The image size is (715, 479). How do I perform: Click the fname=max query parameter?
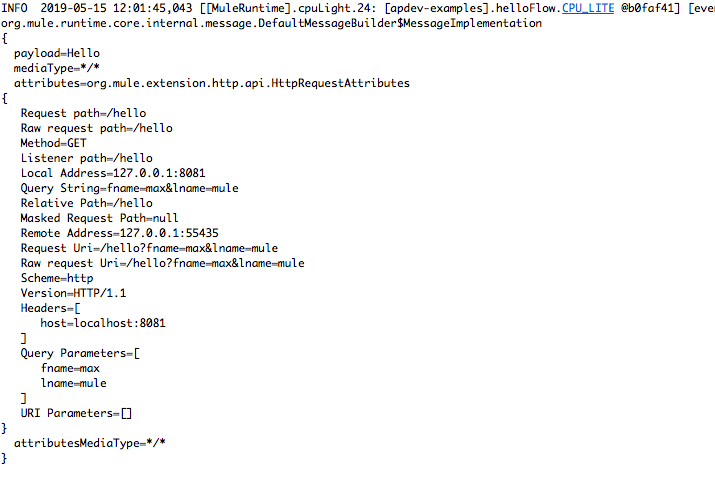tap(70, 368)
